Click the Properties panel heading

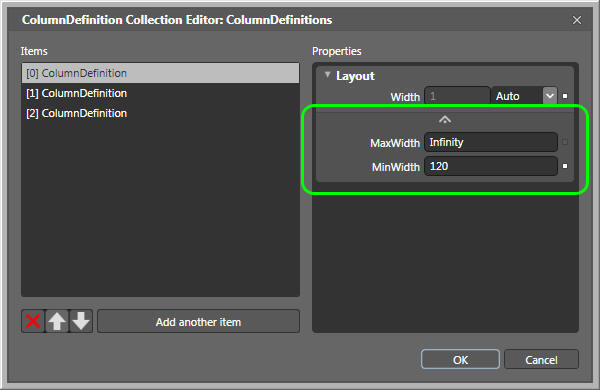tap(337, 51)
